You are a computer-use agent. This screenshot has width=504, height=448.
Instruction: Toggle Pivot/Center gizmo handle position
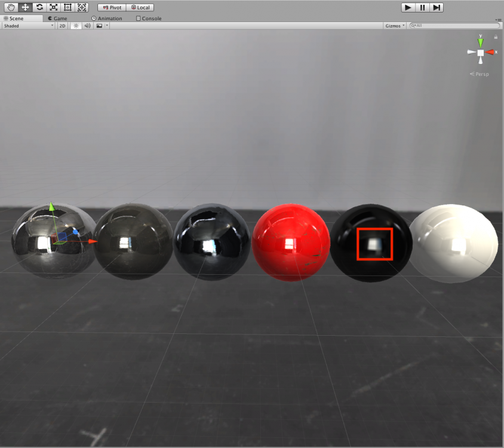[112, 7]
